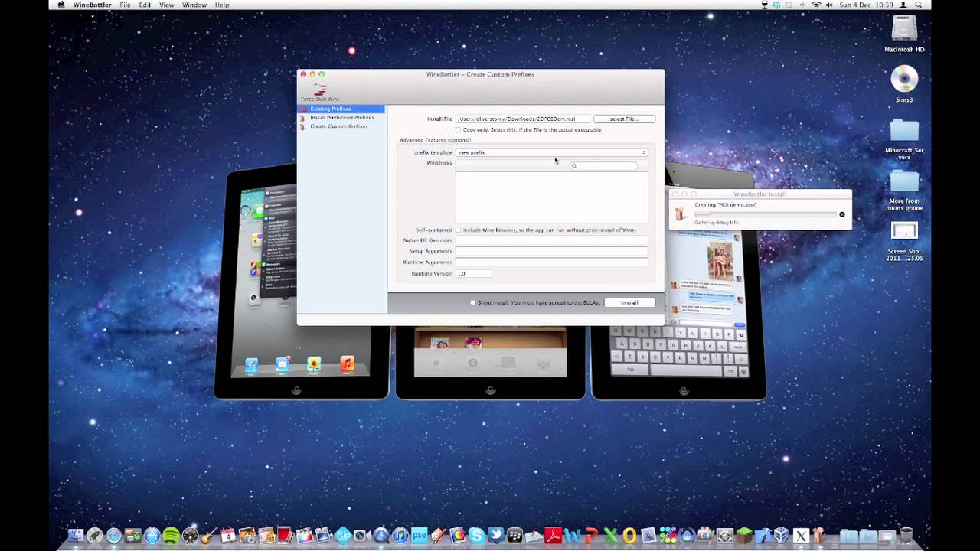This screenshot has height=551, width=980.
Task: Open Microsoft PowerPoint from the dock
Action: pyautogui.click(x=592, y=536)
